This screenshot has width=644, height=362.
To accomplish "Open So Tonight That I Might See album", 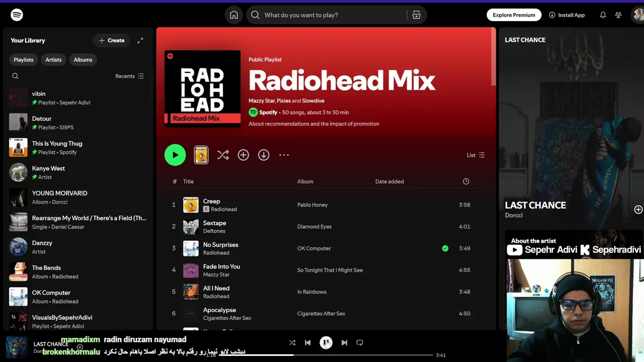I will [x=330, y=270].
